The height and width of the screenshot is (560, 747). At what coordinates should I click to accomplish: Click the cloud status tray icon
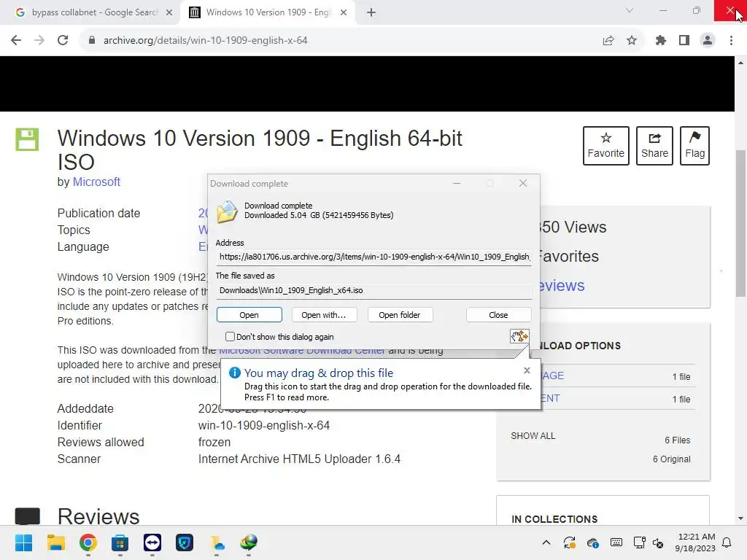(x=592, y=542)
